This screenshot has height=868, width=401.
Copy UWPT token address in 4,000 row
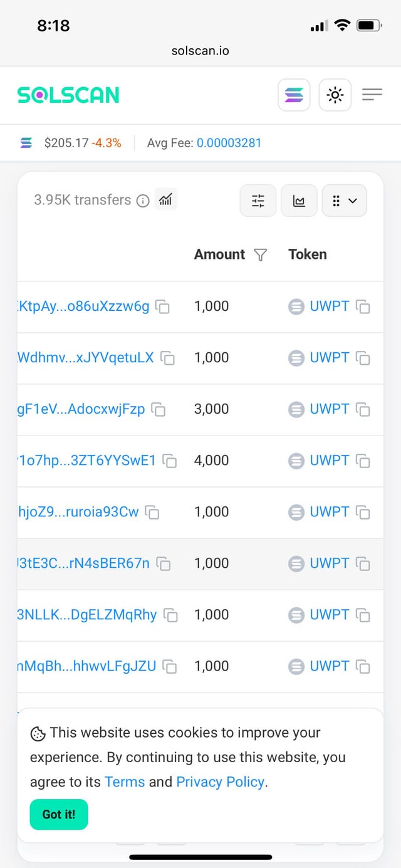pyautogui.click(x=363, y=461)
